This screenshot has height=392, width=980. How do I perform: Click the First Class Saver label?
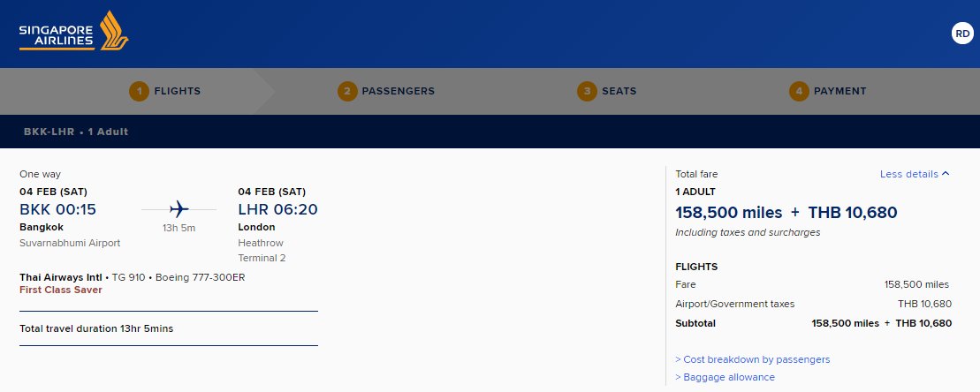pos(61,290)
